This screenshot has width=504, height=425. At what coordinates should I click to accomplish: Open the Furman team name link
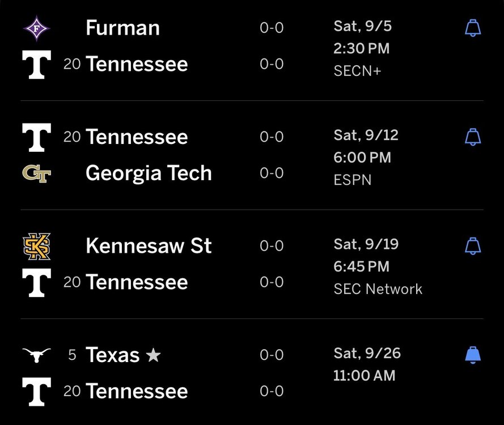122,28
